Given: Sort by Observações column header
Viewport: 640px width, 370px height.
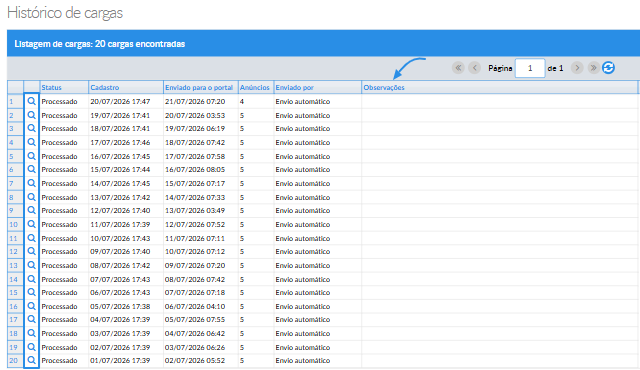Looking at the screenshot, I should click(x=500, y=87).
